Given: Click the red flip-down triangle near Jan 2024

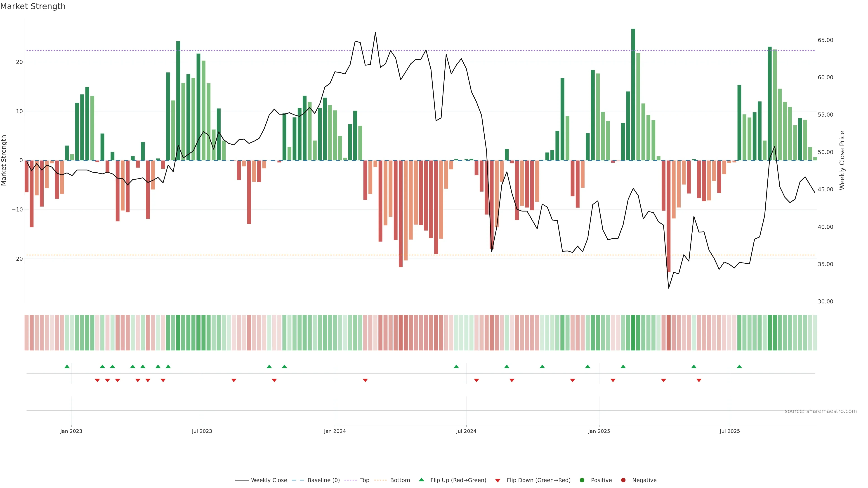Looking at the screenshot, I should tap(365, 380).
